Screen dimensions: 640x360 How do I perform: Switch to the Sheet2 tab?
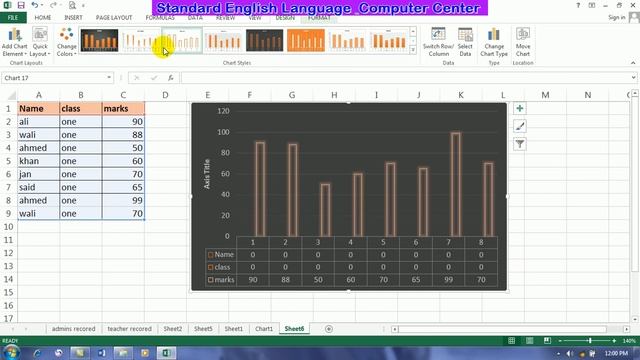(x=173, y=329)
